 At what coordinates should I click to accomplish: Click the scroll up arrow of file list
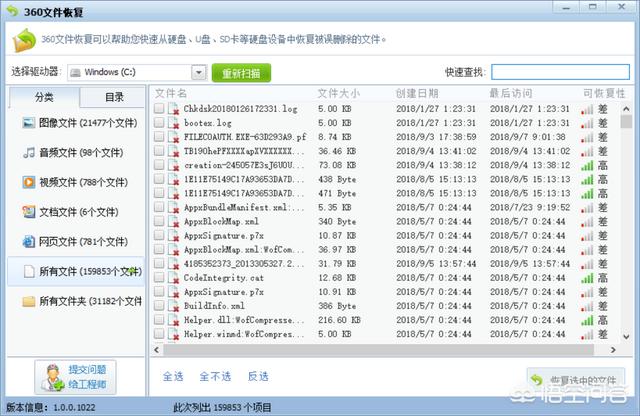[626, 109]
